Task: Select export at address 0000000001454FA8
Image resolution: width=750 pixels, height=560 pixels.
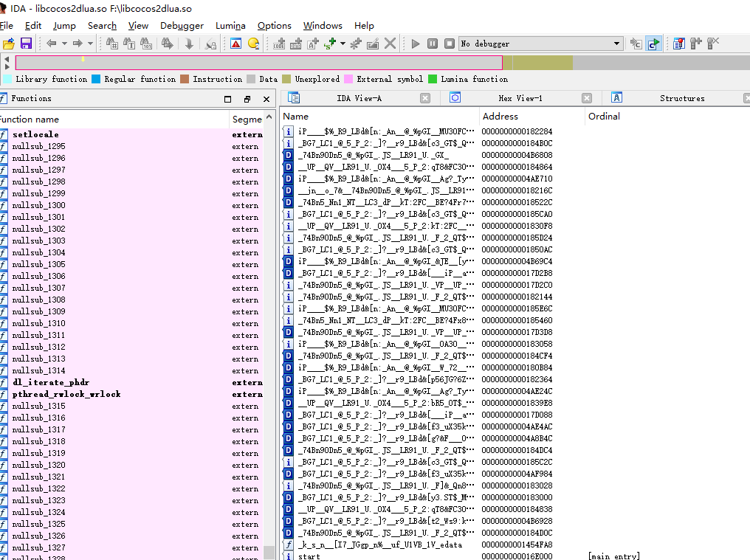Action: [x=515, y=545]
